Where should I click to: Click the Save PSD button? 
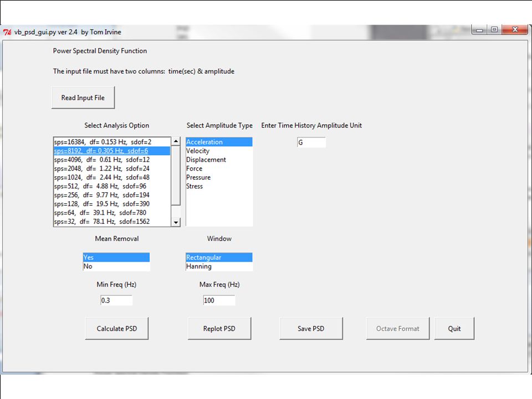311,329
